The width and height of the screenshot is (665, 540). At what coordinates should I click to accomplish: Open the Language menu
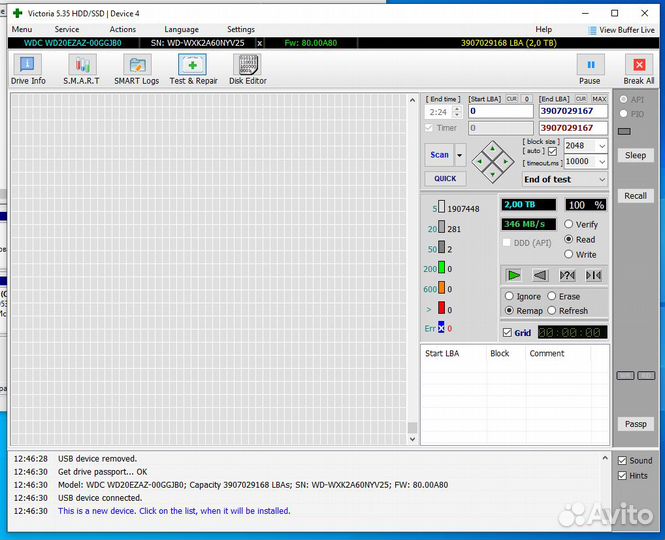click(x=181, y=30)
